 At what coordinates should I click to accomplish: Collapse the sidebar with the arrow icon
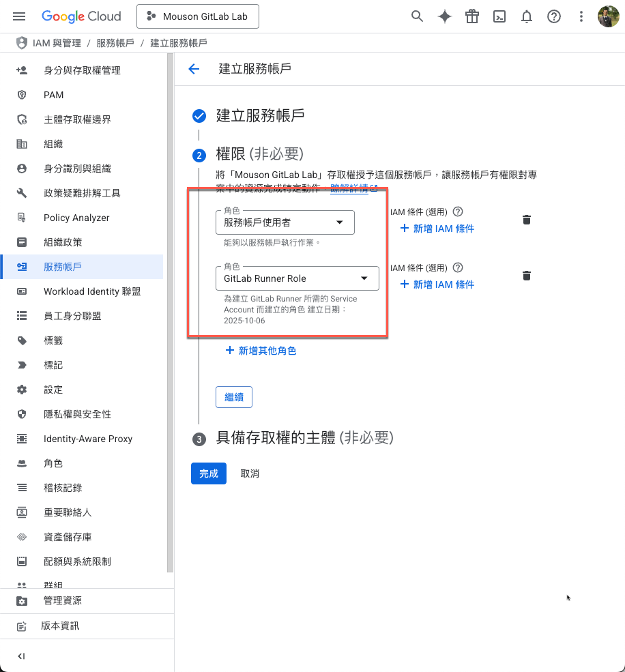21,656
